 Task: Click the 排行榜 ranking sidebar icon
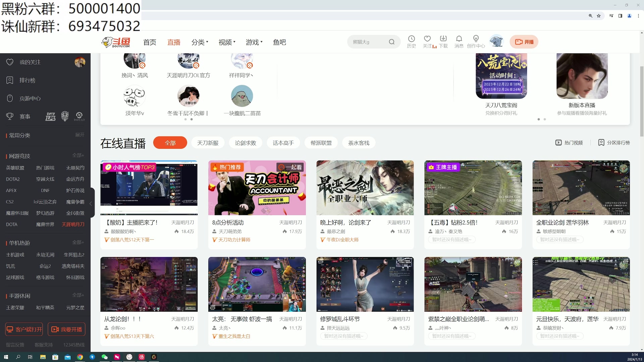pos(10,80)
